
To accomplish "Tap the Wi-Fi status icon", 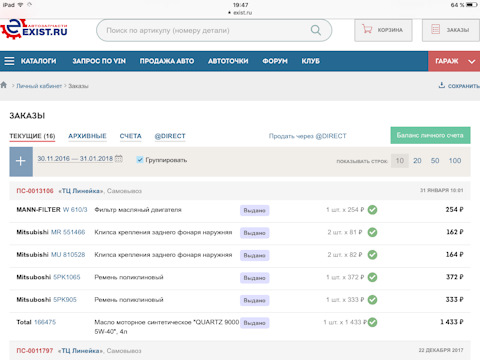I will pos(21,5).
